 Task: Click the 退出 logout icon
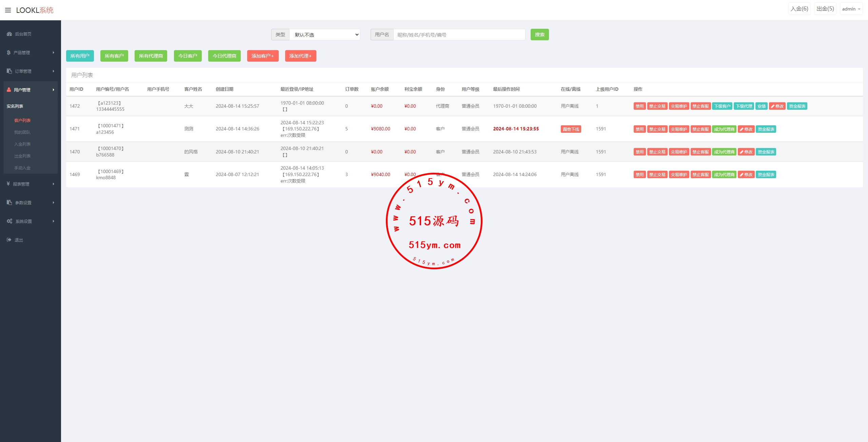(x=9, y=240)
